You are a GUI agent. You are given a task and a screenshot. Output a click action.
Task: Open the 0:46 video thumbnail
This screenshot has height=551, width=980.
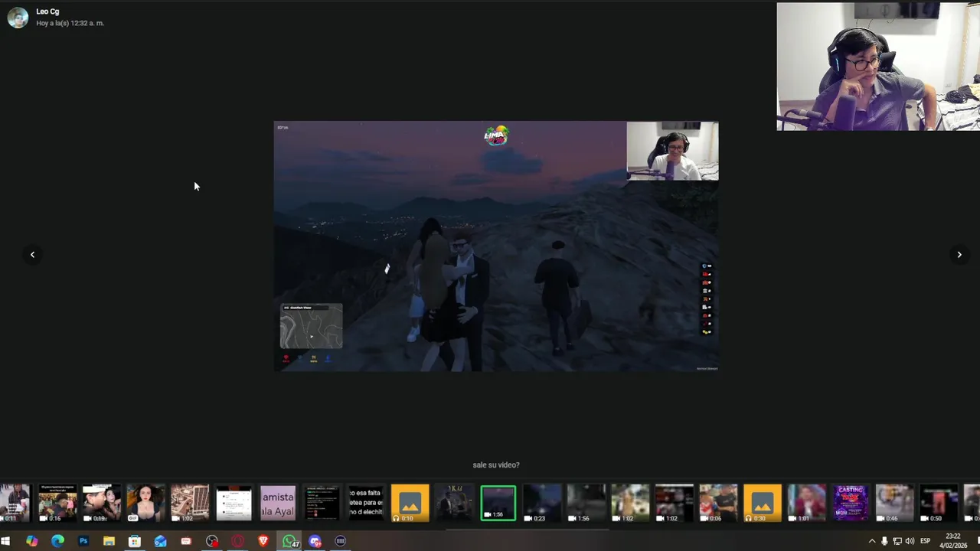[x=894, y=503]
